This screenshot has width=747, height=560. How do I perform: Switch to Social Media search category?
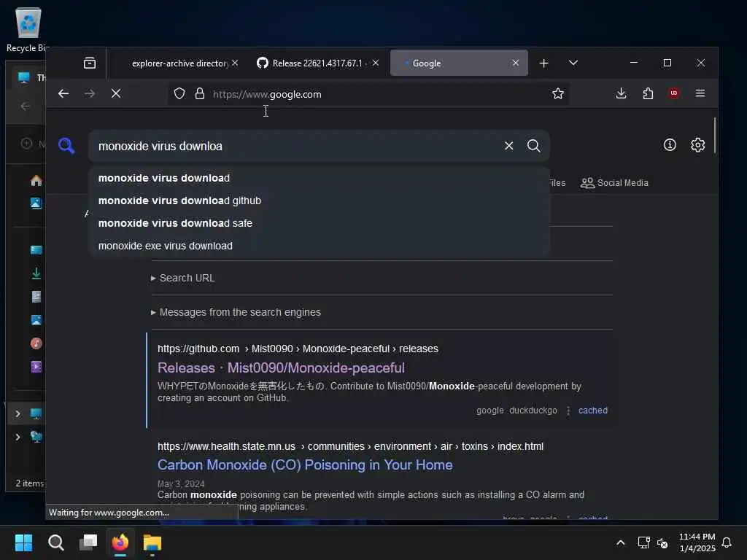[x=614, y=183]
